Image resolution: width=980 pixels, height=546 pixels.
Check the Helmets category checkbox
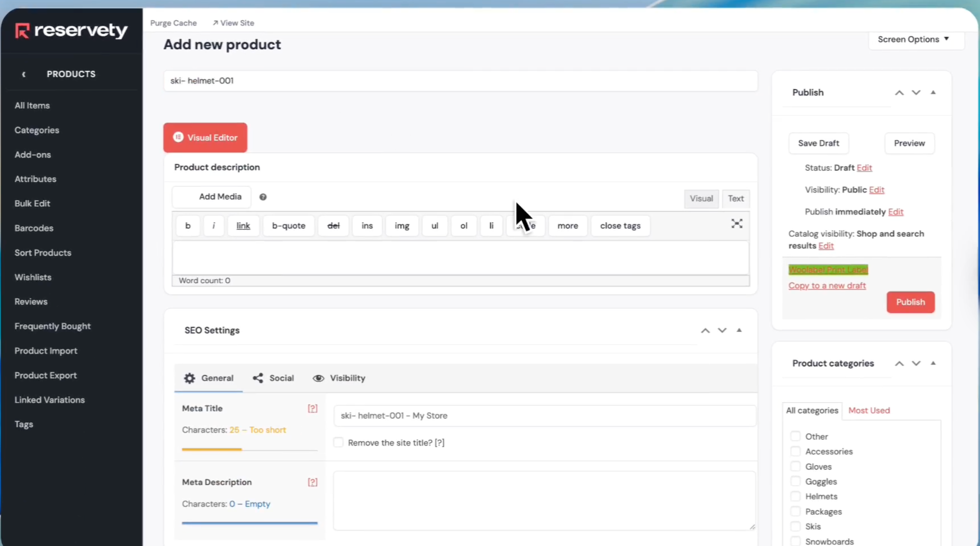coord(795,496)
